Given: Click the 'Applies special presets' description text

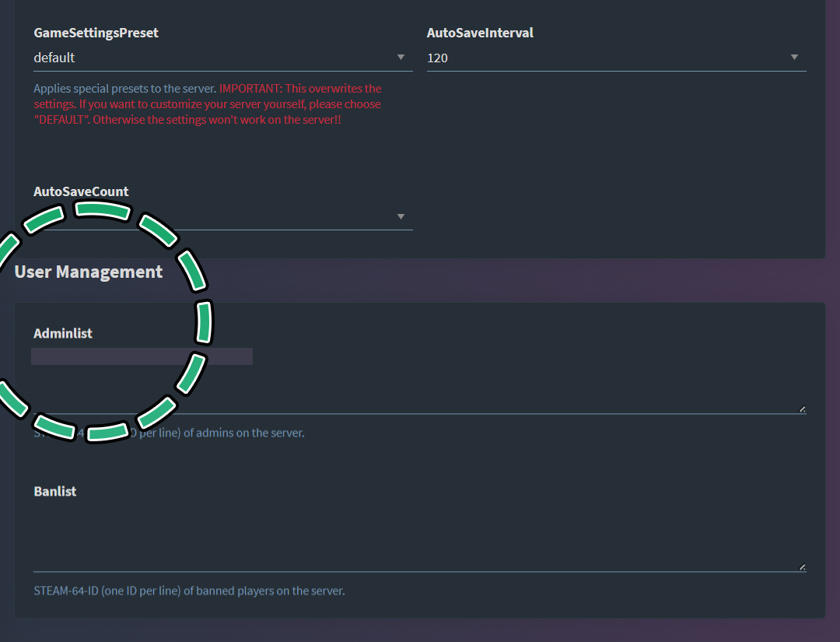Looking at the screenshot, I should point(124,89).
